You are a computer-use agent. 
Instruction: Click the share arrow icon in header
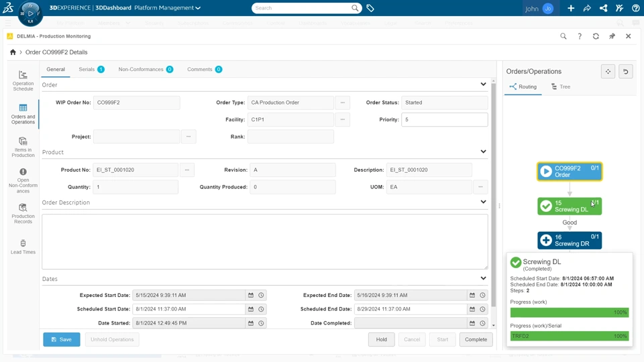[x=587, y=8]
